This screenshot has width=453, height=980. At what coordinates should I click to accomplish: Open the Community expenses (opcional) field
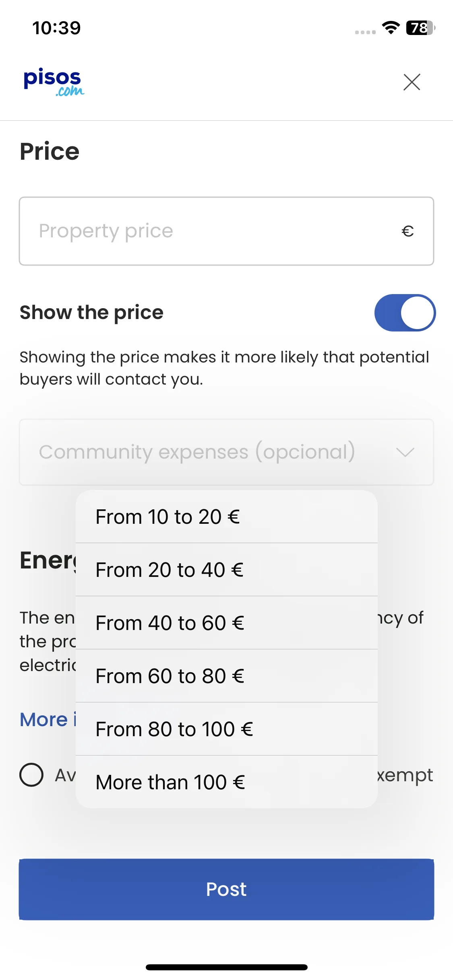point(226,452)
